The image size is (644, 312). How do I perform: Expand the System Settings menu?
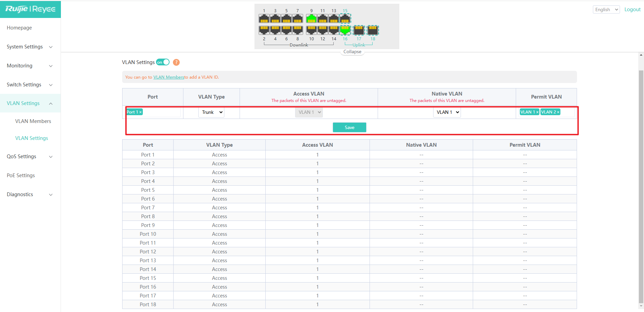30,47
